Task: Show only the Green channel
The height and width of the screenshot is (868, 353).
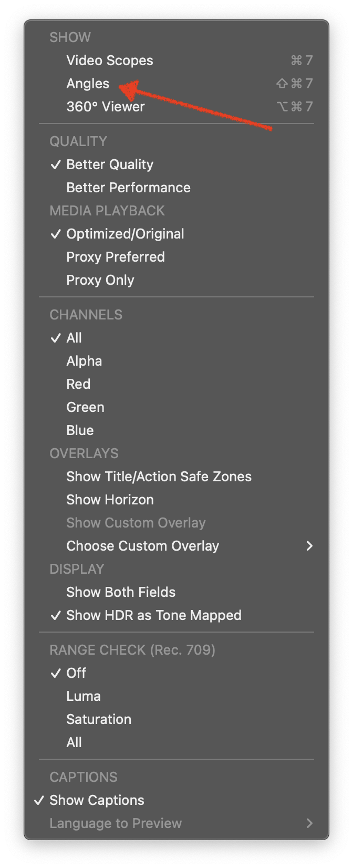Action: pyautogui.click(x=176, y=407)
